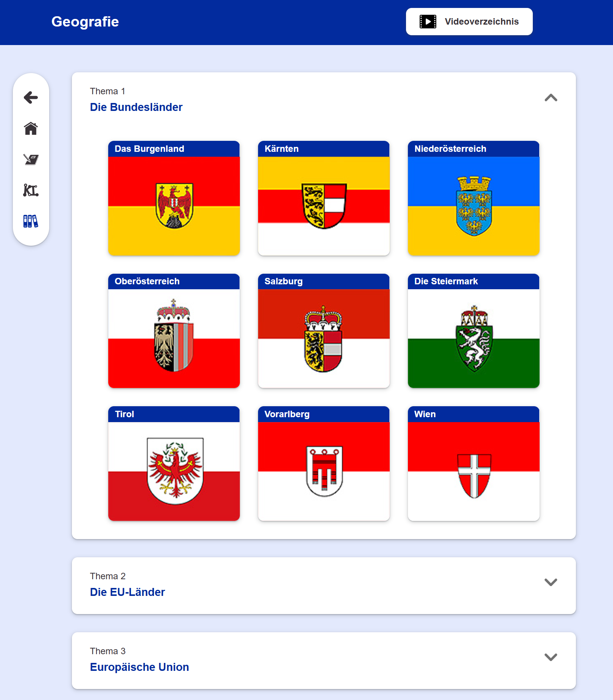
Task: Select the Niederösterreich flag card
Action: point(473,198)
